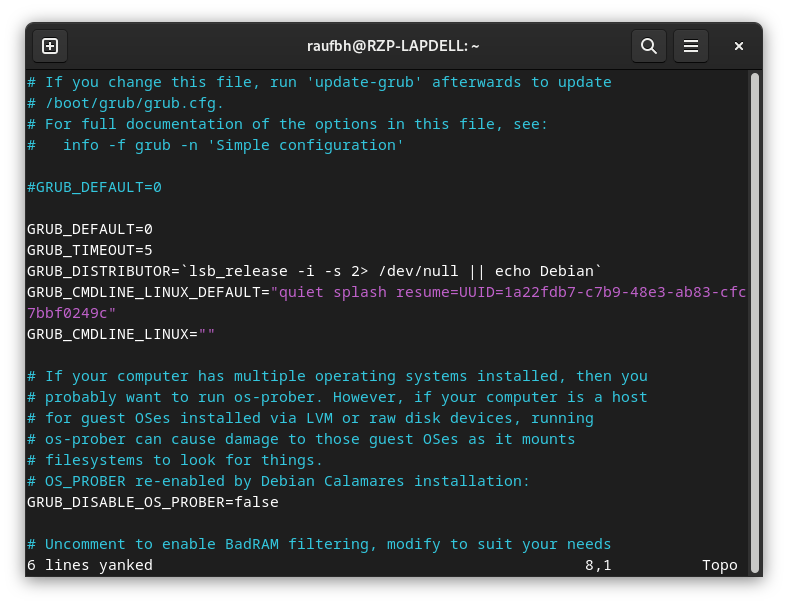Click the cursor position indicator 8,1
The height and width of the screenshot is (605, 788).
click(x=598, y=565)
